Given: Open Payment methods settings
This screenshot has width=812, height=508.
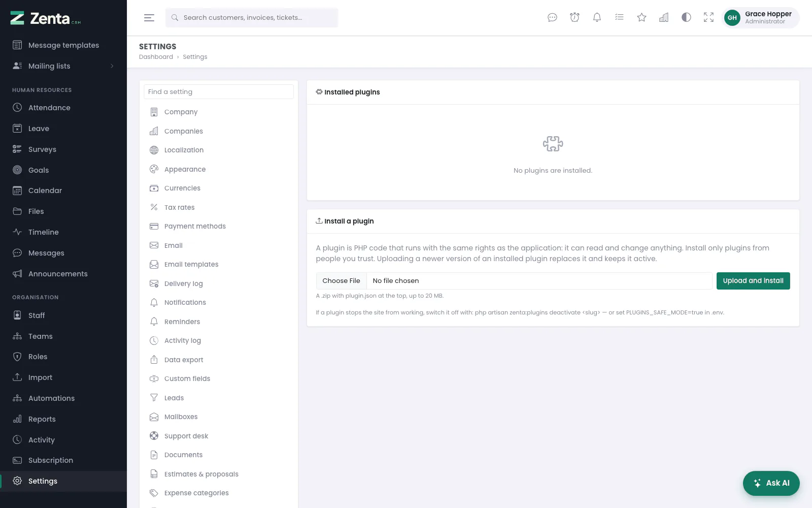Looking at the screenshot, I should pos(219,227).
